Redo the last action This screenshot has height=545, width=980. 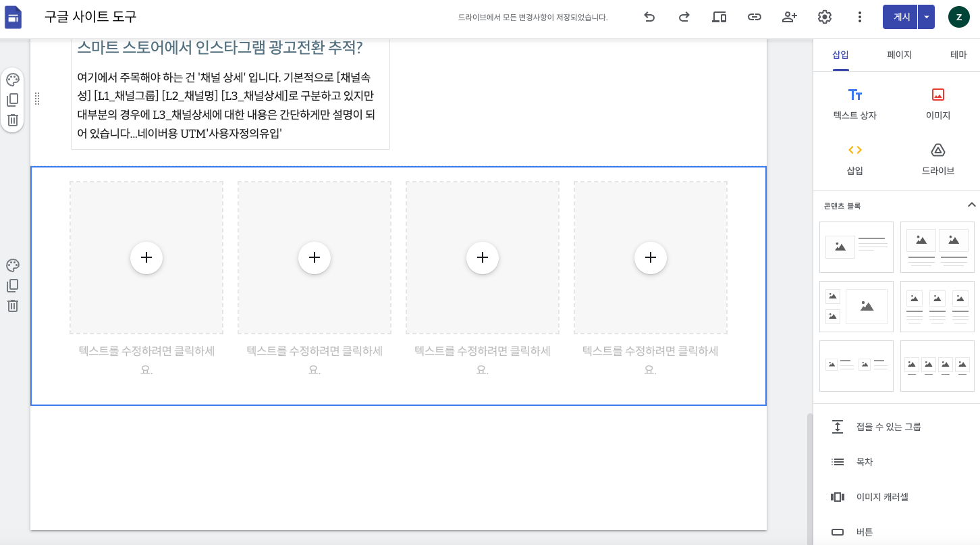684,17
